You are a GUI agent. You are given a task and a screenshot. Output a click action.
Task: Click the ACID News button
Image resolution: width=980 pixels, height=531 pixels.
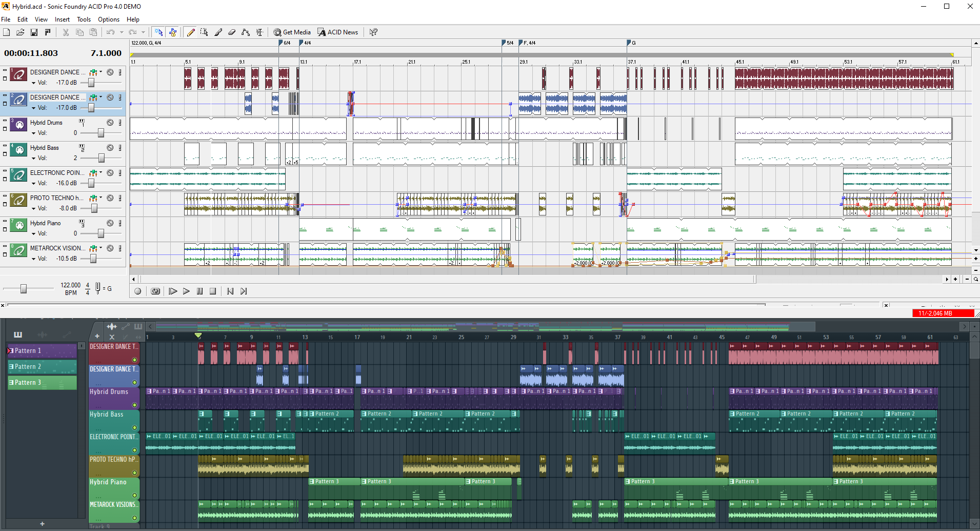tap(338, 32)
